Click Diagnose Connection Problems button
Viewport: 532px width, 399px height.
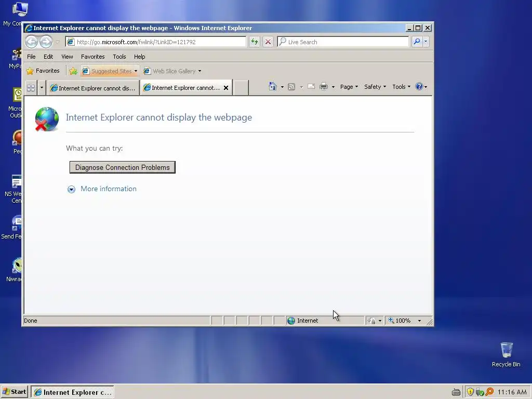123,167
